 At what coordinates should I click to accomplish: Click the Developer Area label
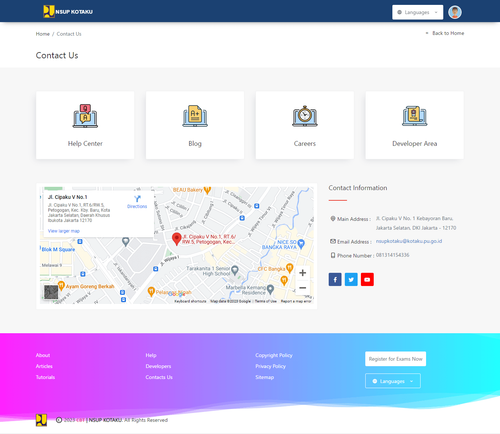click(x=415, y=144)
